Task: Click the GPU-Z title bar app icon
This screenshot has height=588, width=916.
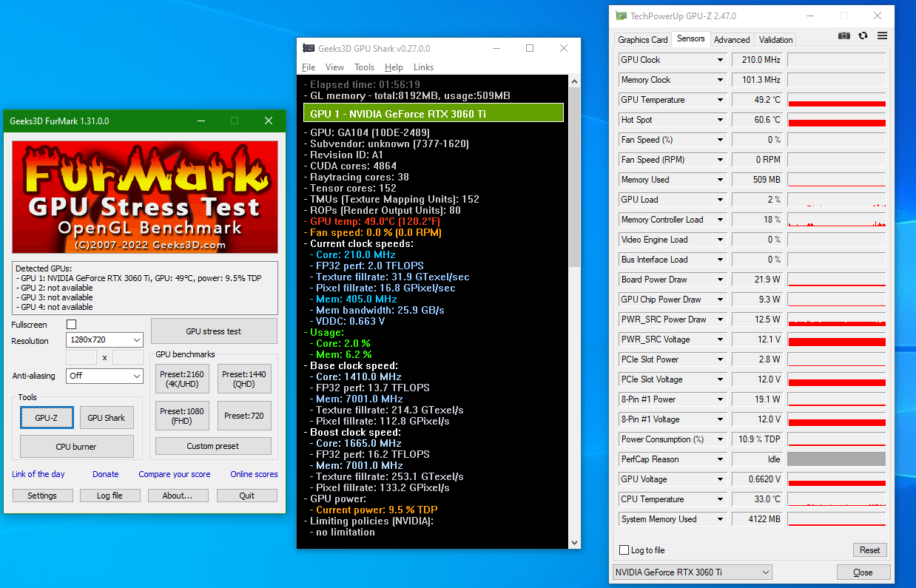Action: (621, 16)
